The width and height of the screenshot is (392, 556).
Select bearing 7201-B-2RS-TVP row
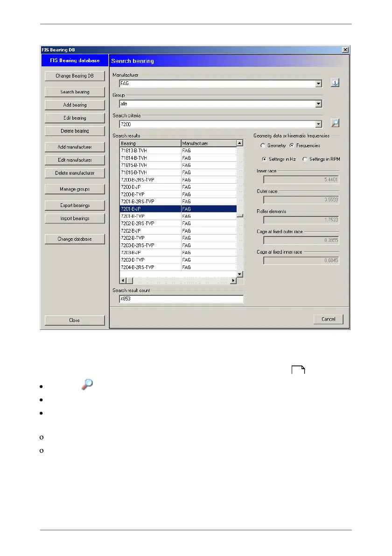178,201
